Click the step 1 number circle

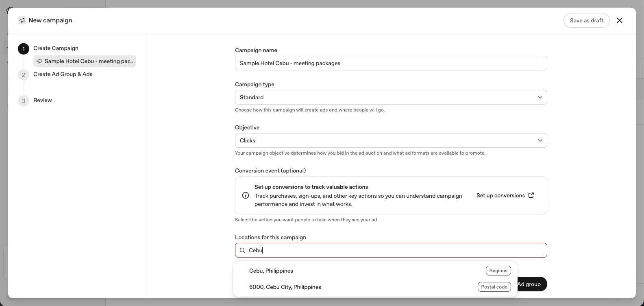pos(24,49)
